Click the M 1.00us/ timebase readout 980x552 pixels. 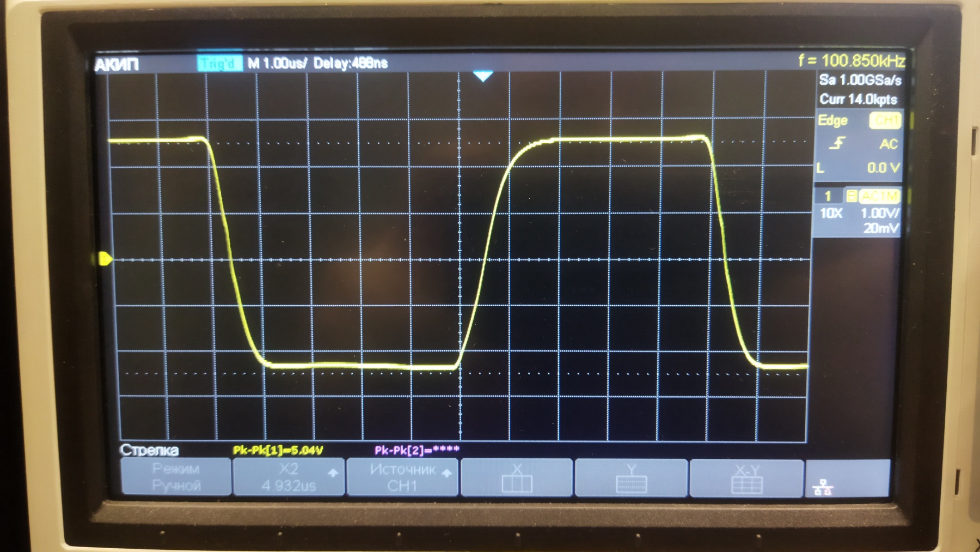click(x=277, y=63)
